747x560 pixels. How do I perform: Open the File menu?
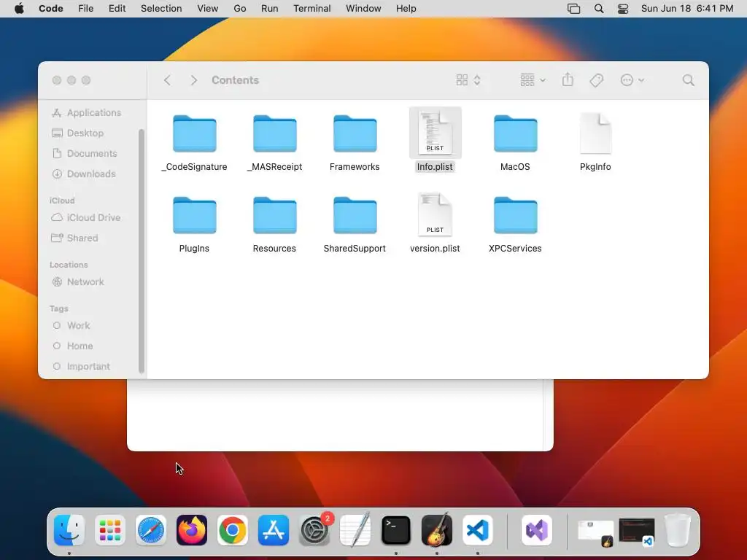[86, 9]
